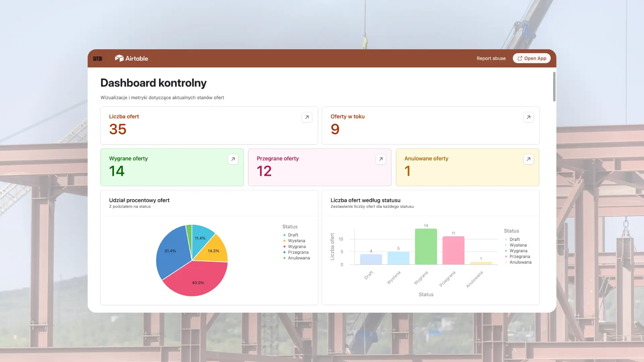
Task: Click the Airtable logo icon
Action: 119,58
